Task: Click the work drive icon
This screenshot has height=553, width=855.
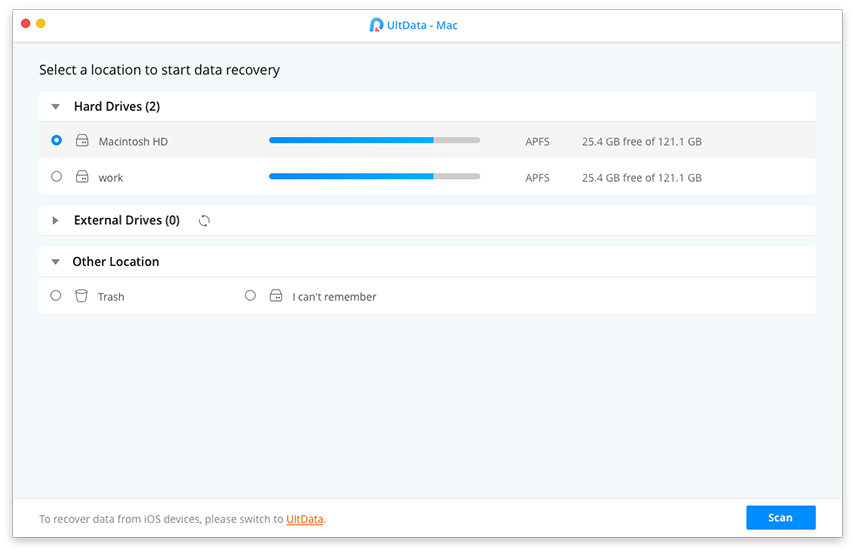Action: (x=82, y=177)
